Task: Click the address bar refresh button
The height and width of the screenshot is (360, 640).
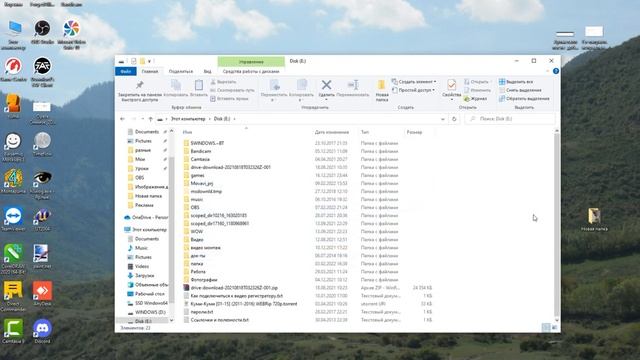Action: coord(454,119)
